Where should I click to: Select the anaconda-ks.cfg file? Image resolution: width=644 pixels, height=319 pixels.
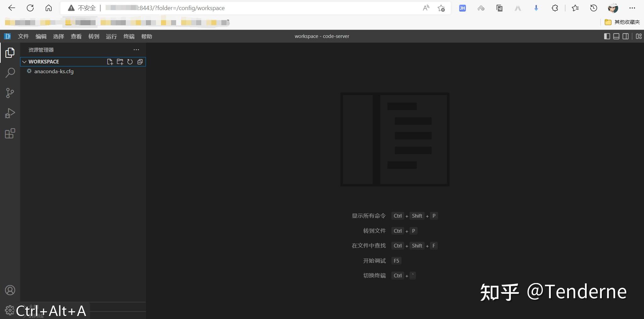pos(54,71)
